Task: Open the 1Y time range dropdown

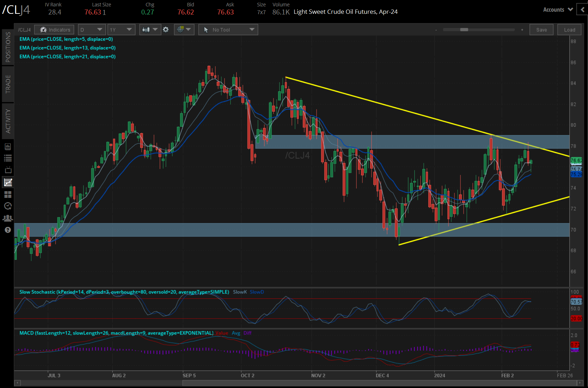Action: click(x=121, y=30)
